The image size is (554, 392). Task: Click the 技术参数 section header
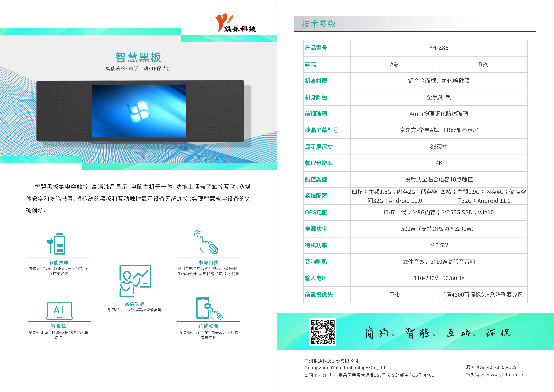[318, 24]
